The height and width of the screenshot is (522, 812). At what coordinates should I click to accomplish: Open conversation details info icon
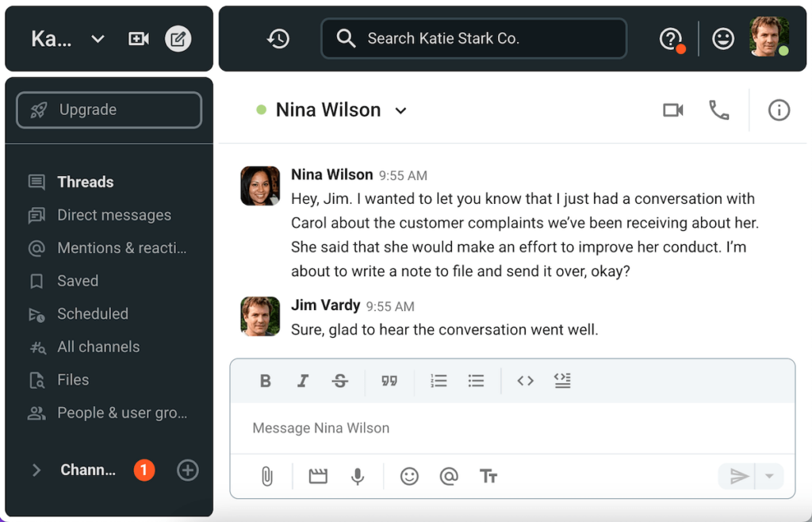pos(778,110)
